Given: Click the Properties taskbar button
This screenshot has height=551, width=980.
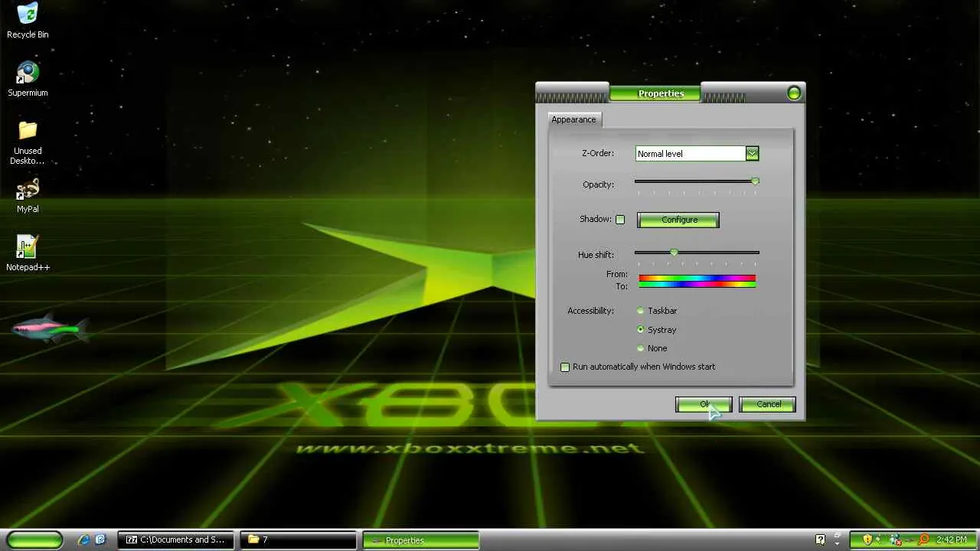Looking at the screenshot, I should [420, 540].
